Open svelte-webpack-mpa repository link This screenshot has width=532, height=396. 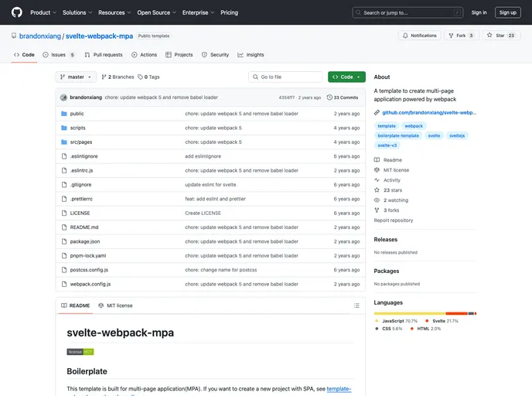click(x=99, y=36)
